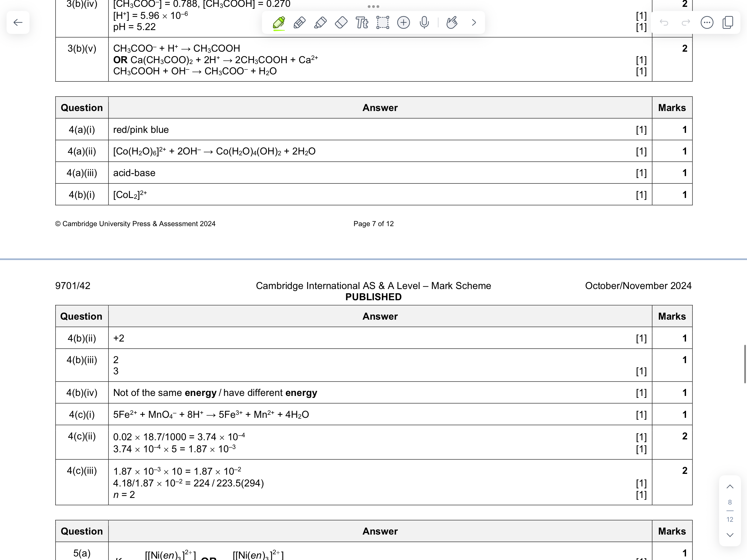Select the green pen tool

point(279,23)
